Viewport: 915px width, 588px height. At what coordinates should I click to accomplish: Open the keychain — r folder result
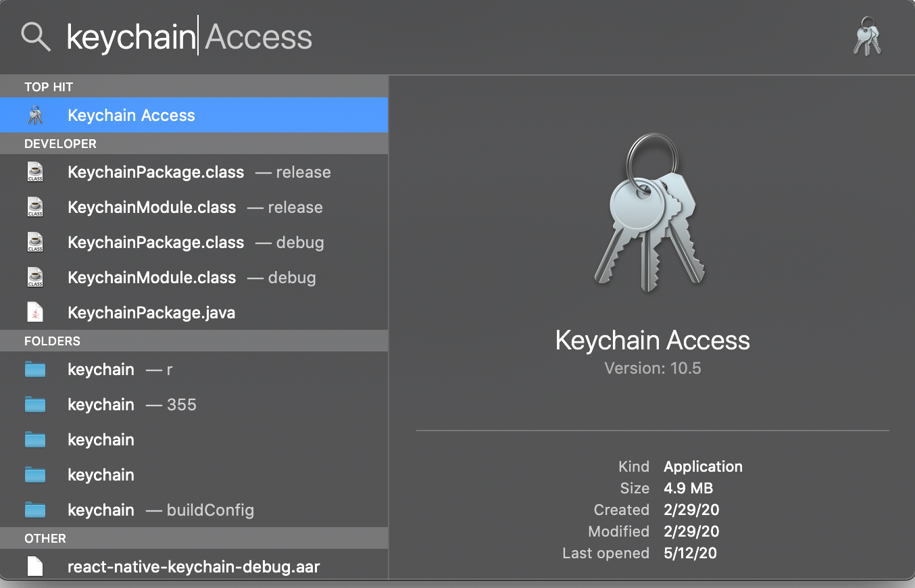pyautogui.click(x=101, y=369)
